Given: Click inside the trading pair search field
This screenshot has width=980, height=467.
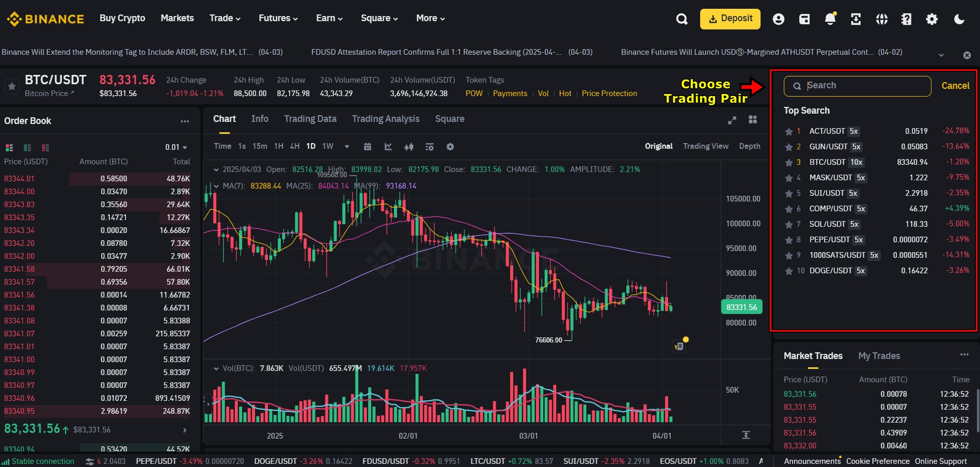Looking at the screenshot, I should [857, 86].
